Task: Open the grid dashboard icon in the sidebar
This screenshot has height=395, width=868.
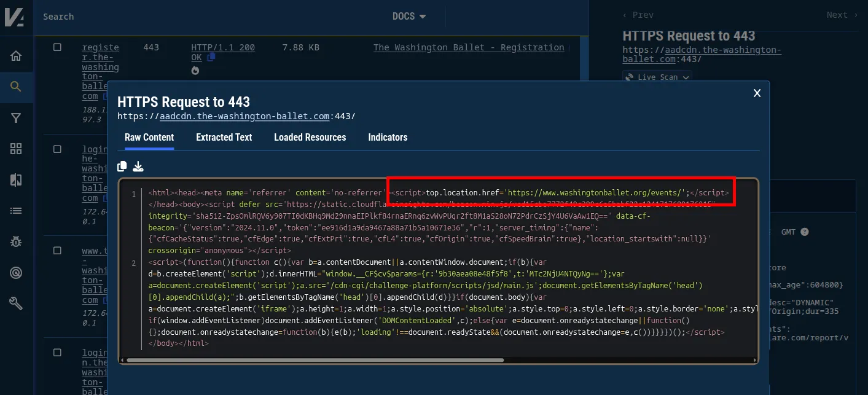Action: [16, 149]
